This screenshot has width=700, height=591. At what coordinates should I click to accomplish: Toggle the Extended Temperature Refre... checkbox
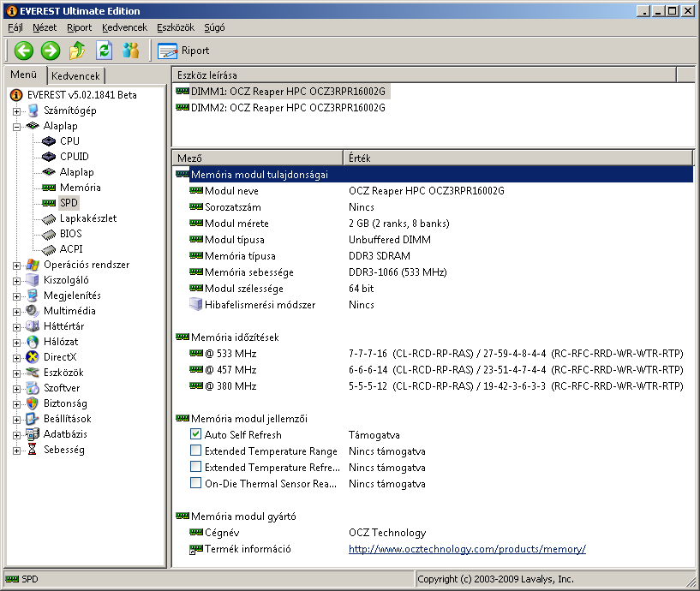pos(195,467)
